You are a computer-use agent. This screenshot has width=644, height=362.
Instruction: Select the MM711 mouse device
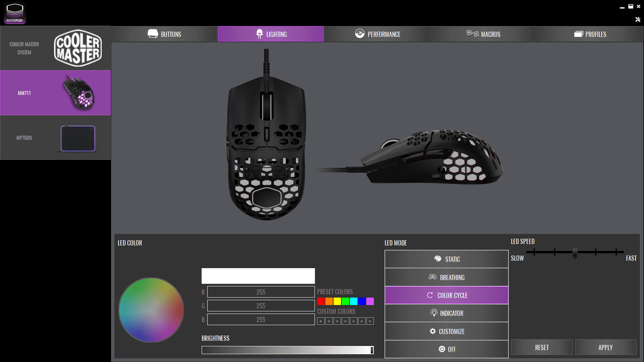click(x=55, y=93)
